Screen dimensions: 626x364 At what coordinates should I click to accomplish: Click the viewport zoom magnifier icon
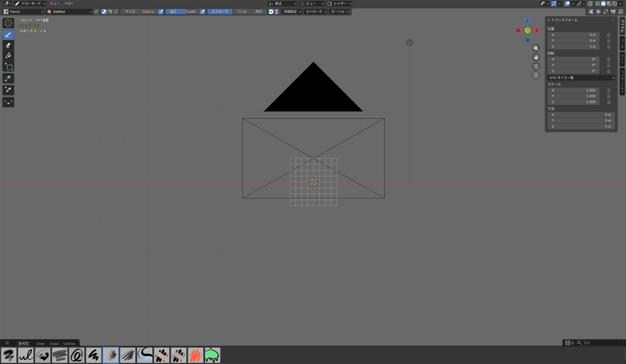(x=536, y=48)
